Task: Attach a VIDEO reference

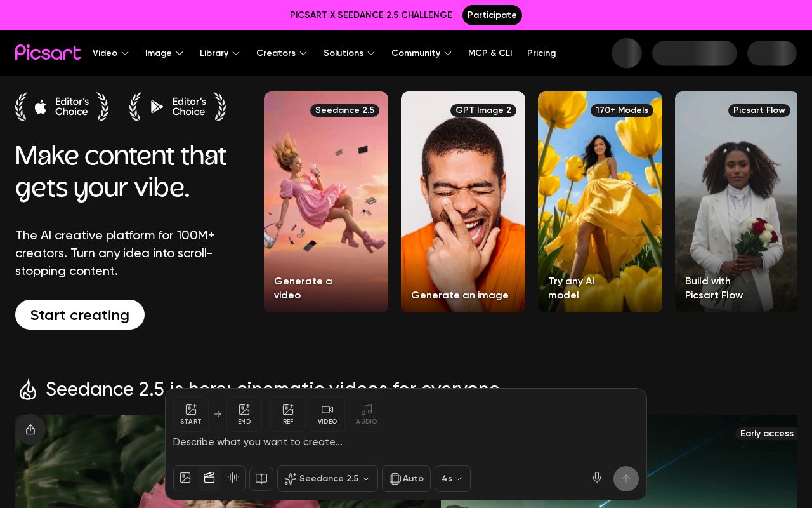Action: (x=327, y=414)
